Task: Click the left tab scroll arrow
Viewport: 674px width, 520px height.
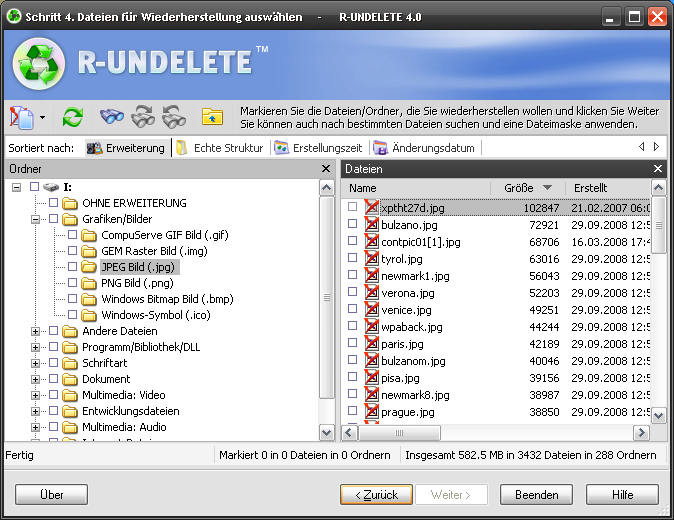Action: 641,147
